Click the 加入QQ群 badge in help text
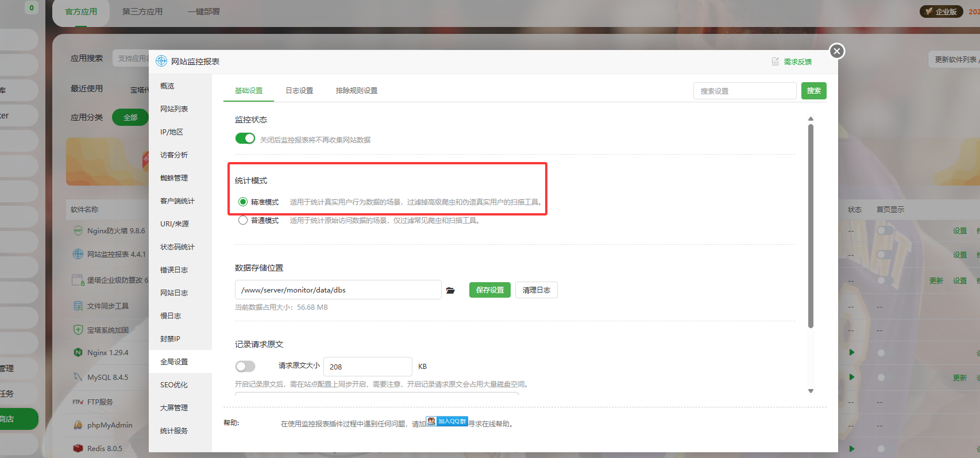This screenshot has height=458, width=980. click(x=447, y=421)
